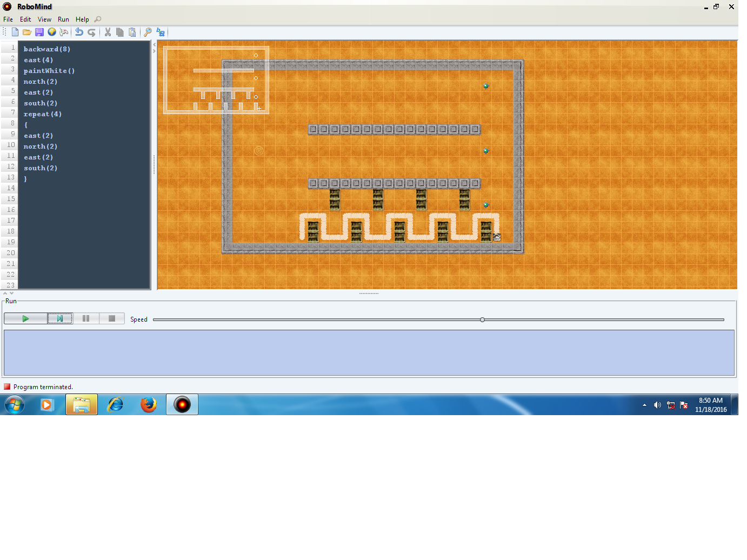The image size is (747, 560).
Task: Click code line "east(4)"
Action: 38,60
